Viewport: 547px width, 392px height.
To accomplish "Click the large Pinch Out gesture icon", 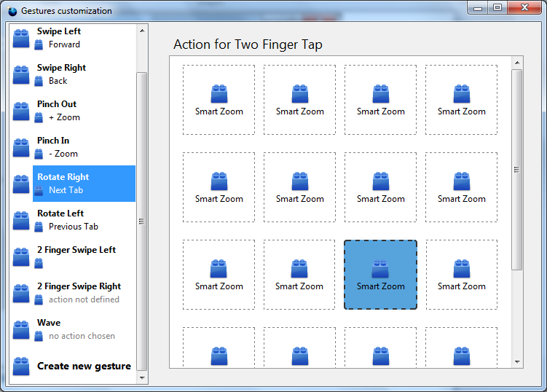I will (x=21, y=111).
